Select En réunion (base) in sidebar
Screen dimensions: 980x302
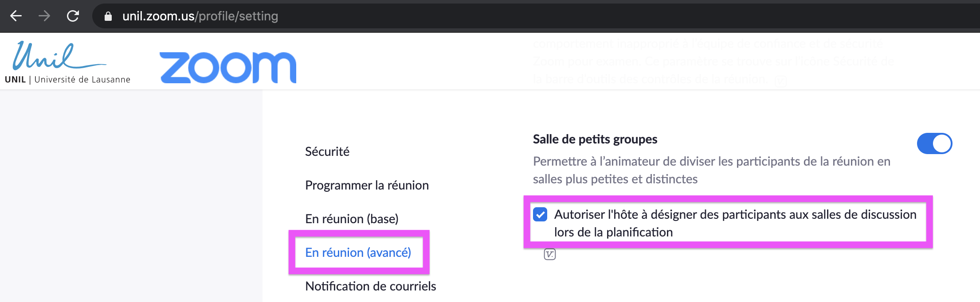click(352, 219)
